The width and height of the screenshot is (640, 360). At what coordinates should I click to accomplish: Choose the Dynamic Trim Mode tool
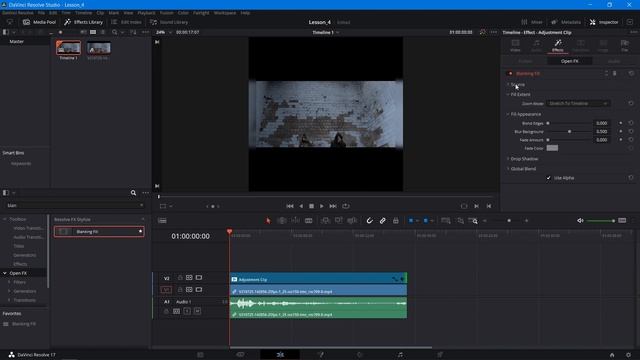(x=295, y=220)
